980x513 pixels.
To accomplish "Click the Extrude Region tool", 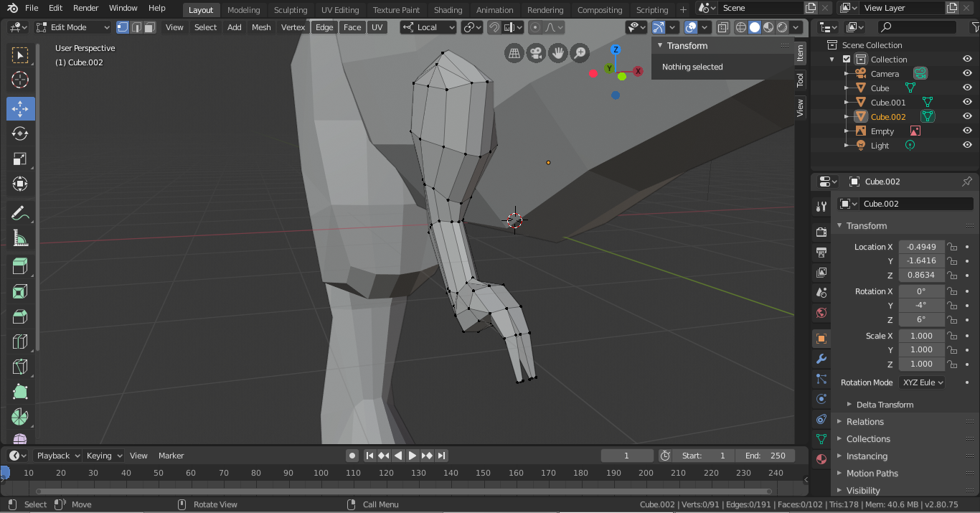I will coord(20,267).
